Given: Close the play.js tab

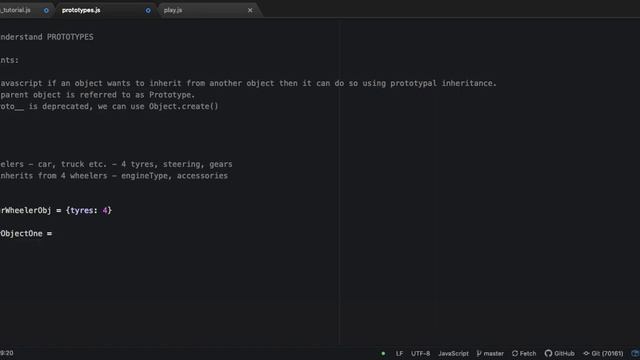Looking at the screenshot, I should [250, 10].
